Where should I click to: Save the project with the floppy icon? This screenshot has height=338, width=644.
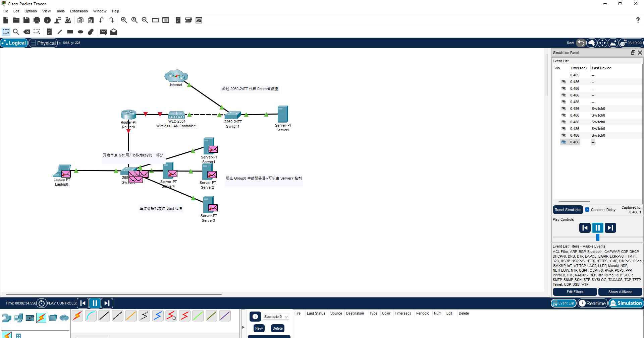[26, 20]
